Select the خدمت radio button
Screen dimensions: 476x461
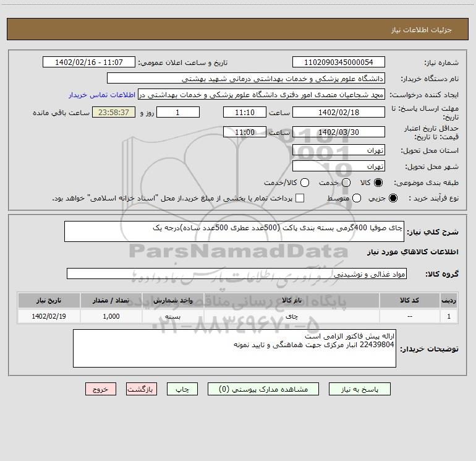click(346, 183)
